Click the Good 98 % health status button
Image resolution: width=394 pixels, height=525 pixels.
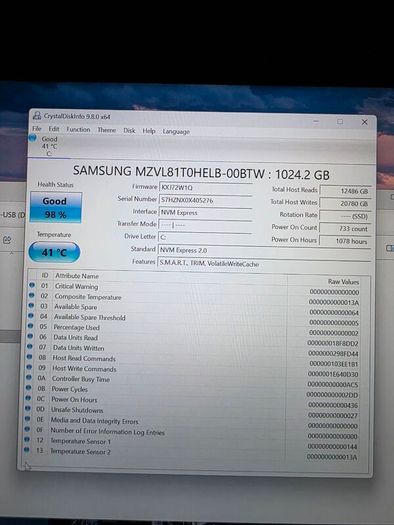click(56, 207)
